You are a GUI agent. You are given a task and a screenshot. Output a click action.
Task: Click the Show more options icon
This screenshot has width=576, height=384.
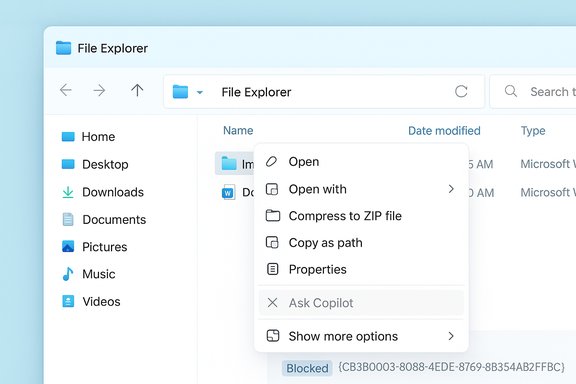point(273,336)
